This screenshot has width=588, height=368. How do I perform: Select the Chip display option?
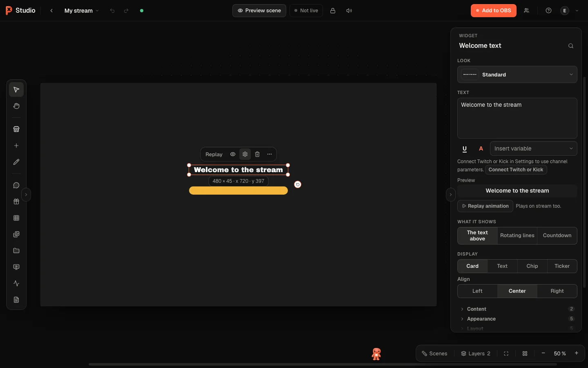click(x=532, y=266)
